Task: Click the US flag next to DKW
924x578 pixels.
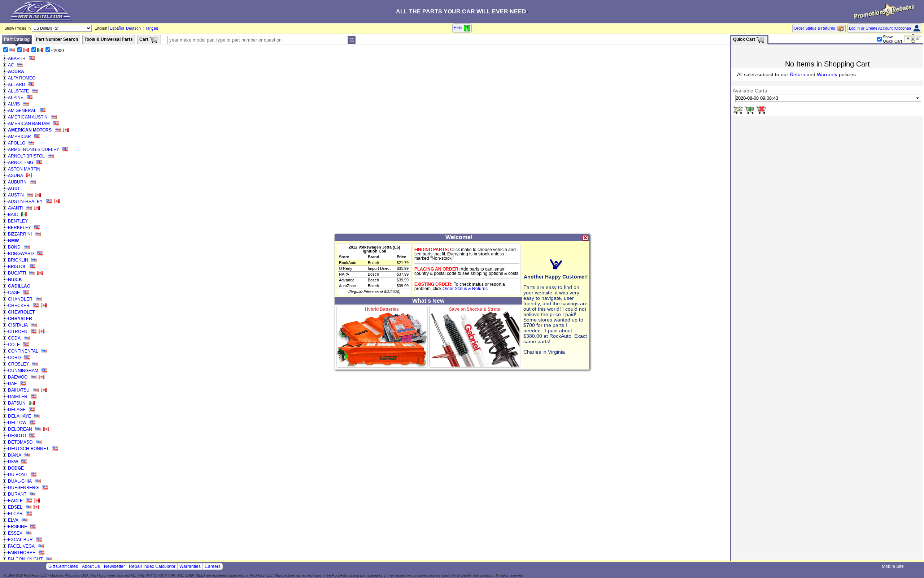Action: (24, 461)
